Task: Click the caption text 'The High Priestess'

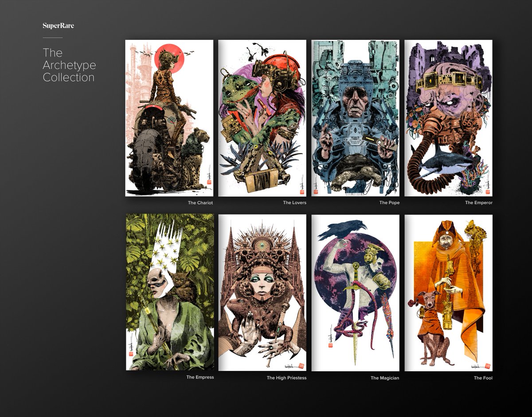Action: (x=286, y=378)
